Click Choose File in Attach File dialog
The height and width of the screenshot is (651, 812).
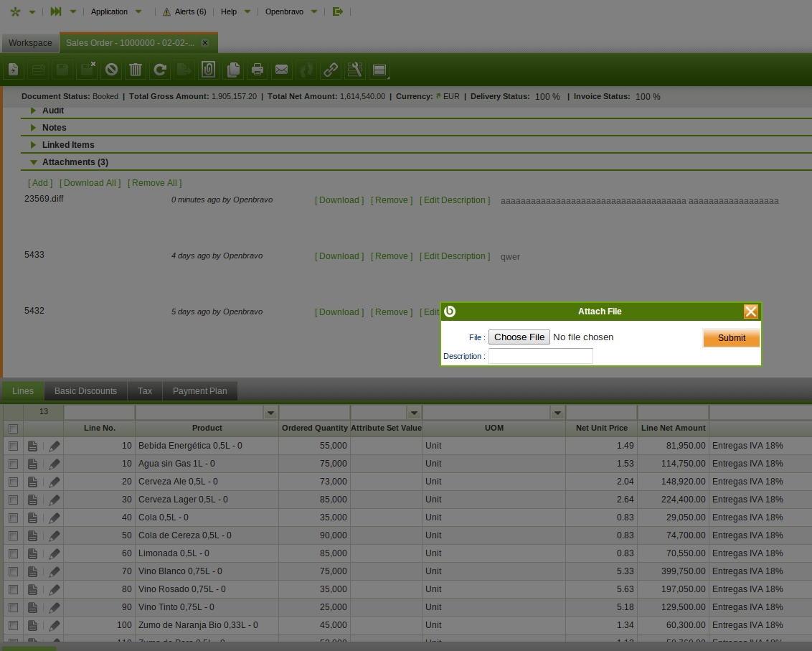519,337
